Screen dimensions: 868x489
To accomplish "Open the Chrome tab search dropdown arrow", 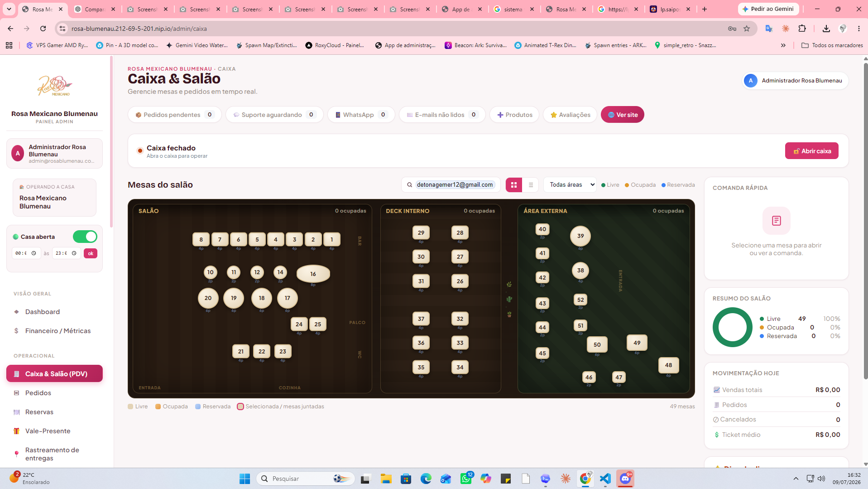I will pos(9,9).
